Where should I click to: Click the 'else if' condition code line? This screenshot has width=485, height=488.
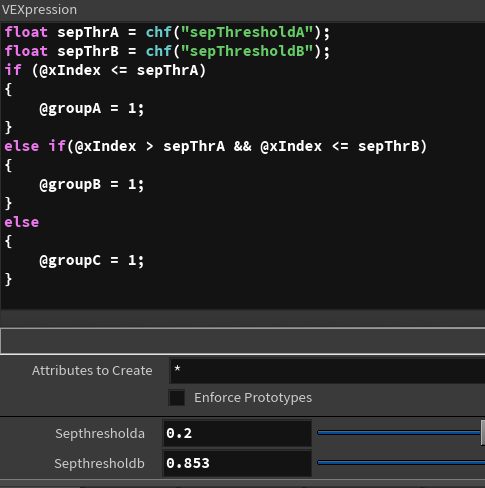215,146
